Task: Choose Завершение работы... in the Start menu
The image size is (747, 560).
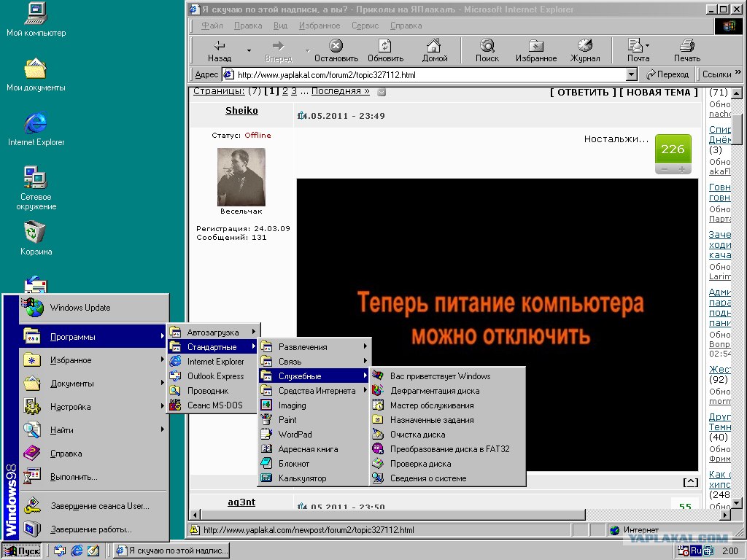Action: pos(94,529)
